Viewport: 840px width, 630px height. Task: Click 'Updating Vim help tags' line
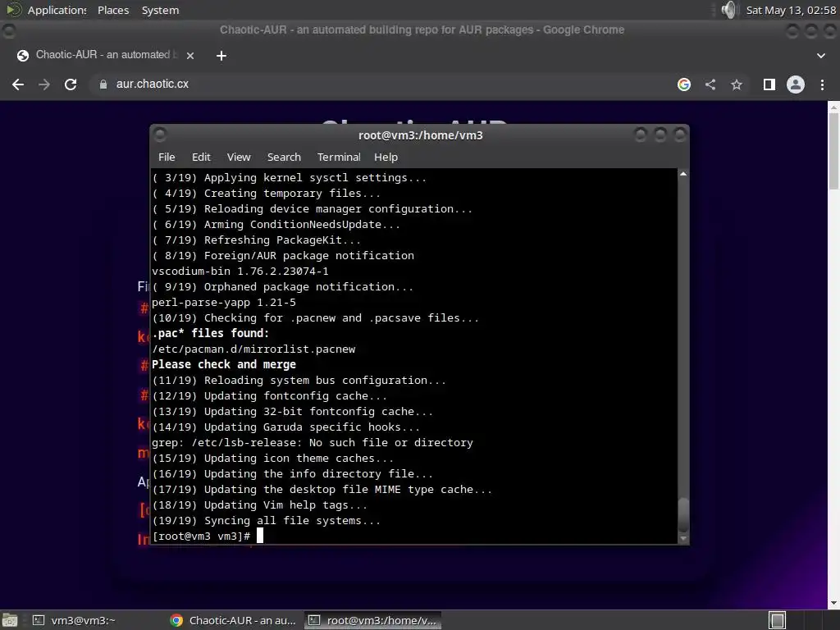260,505
